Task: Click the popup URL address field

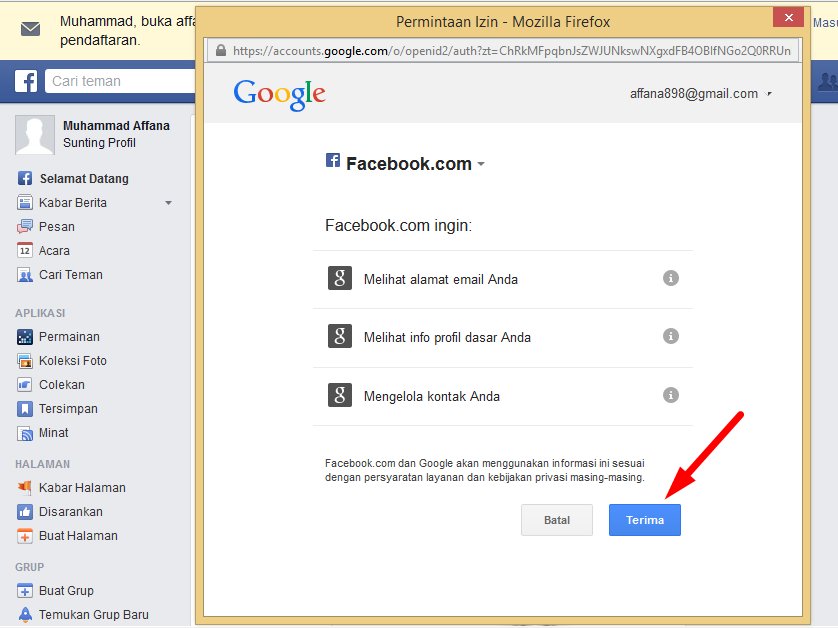Action: pyautogui.click(x=505, y=51)
